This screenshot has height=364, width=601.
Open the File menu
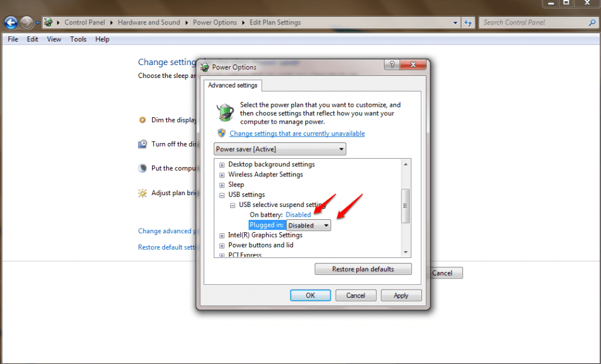13,39
